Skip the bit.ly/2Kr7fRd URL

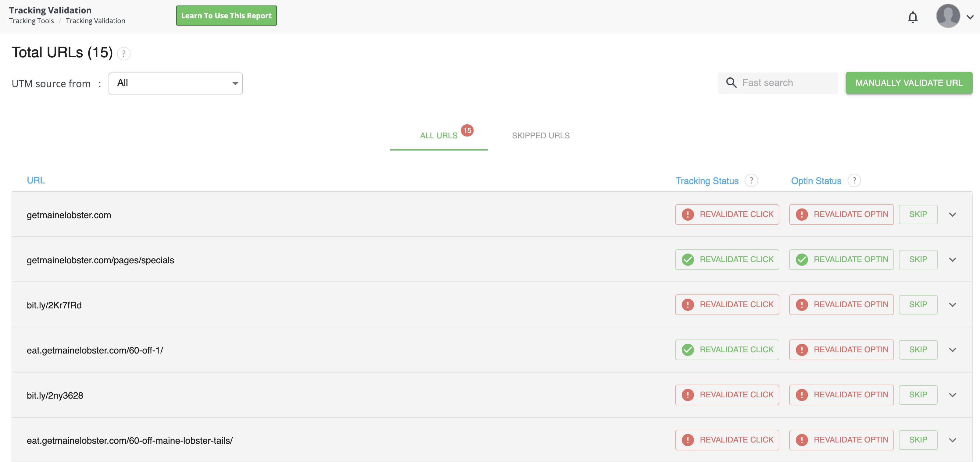point(918,304)
